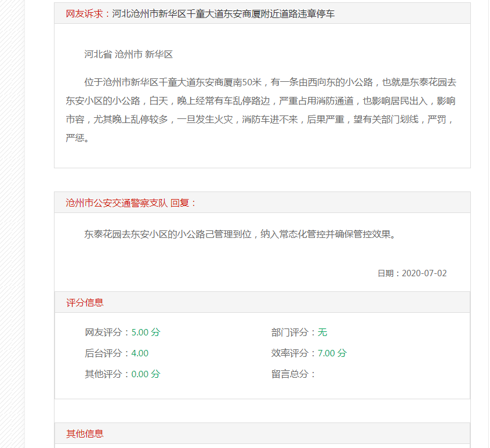This screenshot has height=448, width=490.
Task: Click the 效率评分 value 7.00 分
Action: click(332, 353)
